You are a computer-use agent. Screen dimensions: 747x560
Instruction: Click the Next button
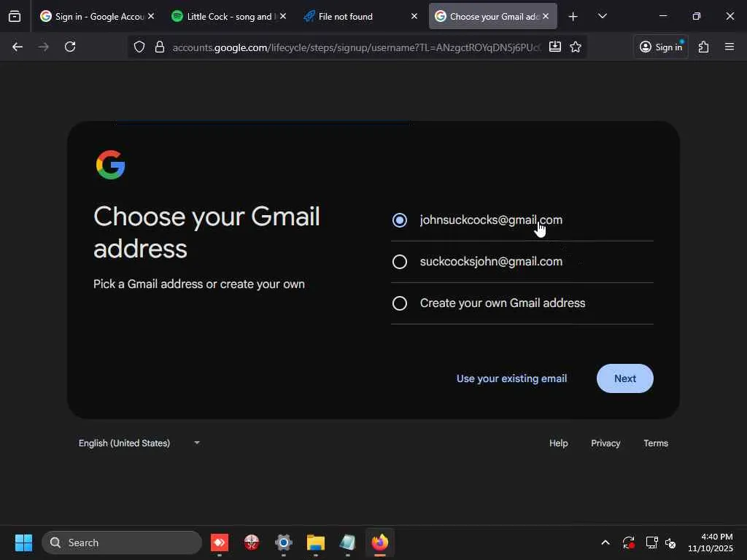625,378
